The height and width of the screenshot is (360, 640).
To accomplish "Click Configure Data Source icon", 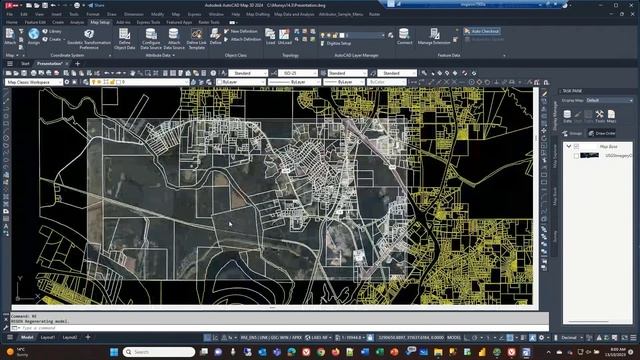I will (151, 38).
